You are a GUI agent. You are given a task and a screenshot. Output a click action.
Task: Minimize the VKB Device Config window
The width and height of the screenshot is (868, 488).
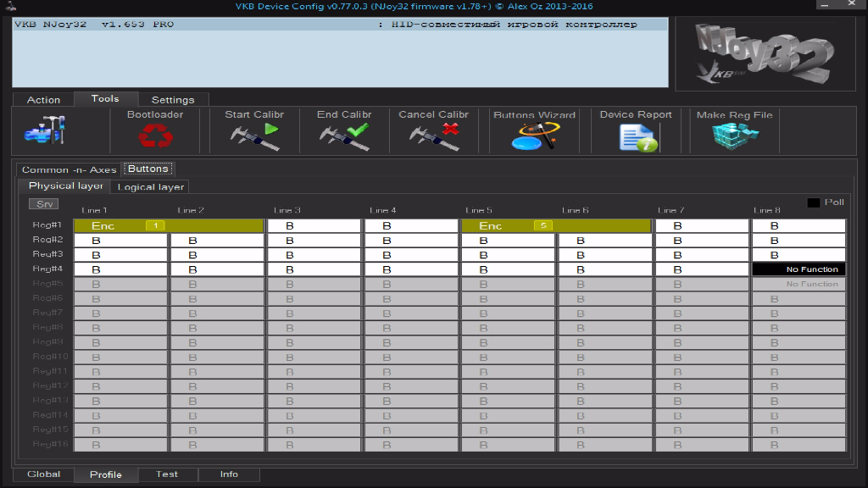click(824, 4)
